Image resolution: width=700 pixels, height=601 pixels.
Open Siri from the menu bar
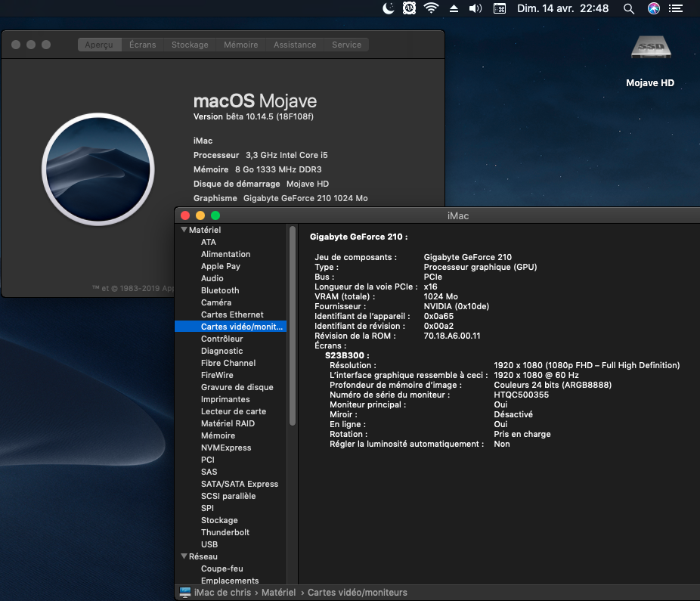click(654, 8)
